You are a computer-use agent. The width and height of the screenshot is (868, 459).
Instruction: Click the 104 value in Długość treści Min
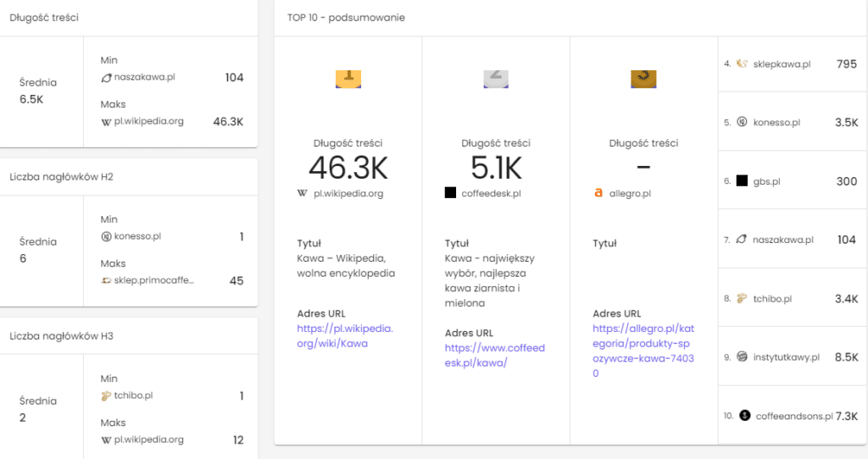point(234,77)
